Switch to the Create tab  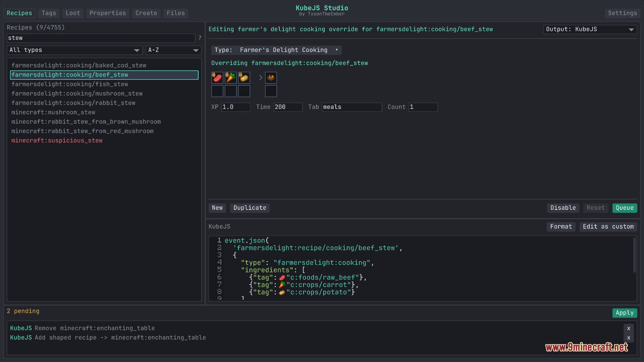[146, 13]
